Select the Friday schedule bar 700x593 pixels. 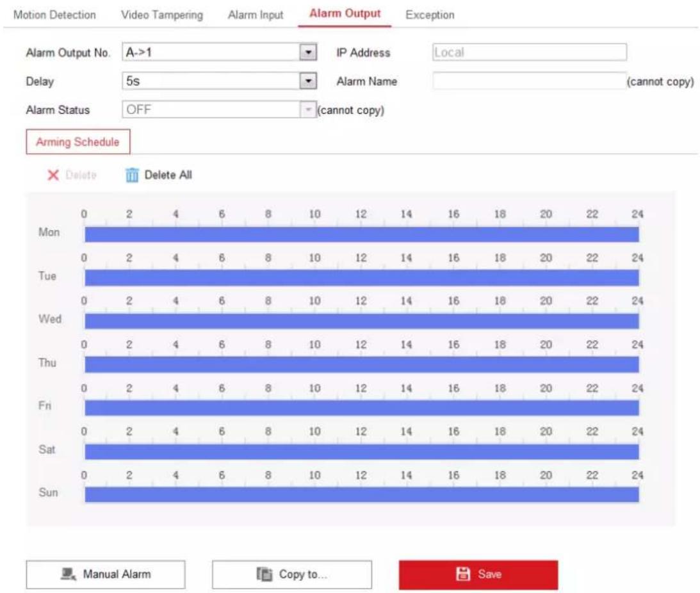362,408
